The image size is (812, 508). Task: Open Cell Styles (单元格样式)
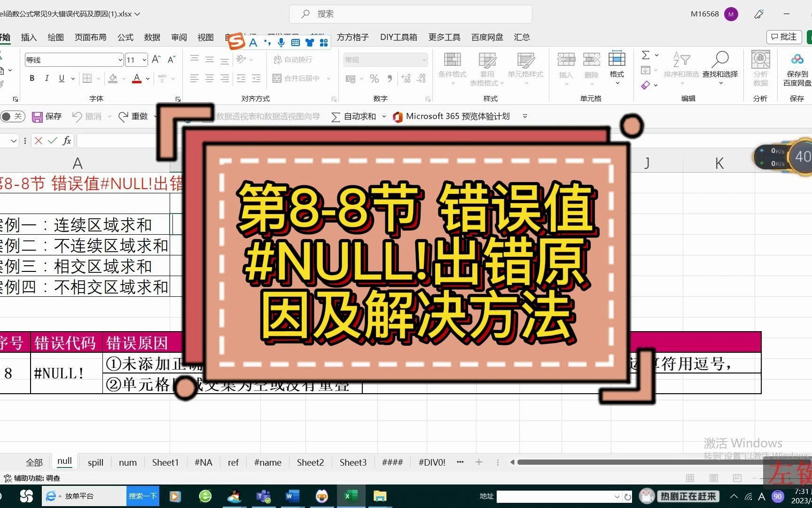pyautogui.click(x=525, y=69)
